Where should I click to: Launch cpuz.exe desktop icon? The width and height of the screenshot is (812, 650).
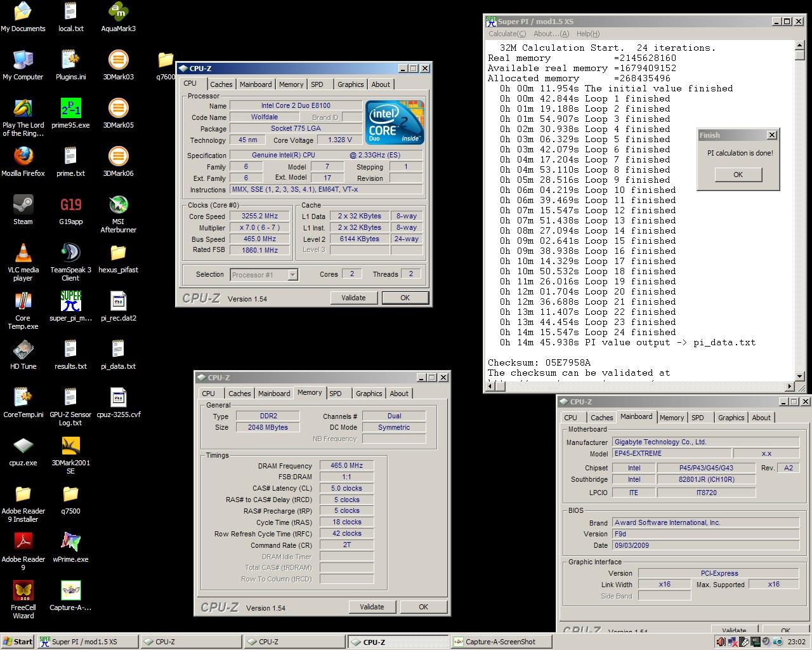[x=23, y=451]
